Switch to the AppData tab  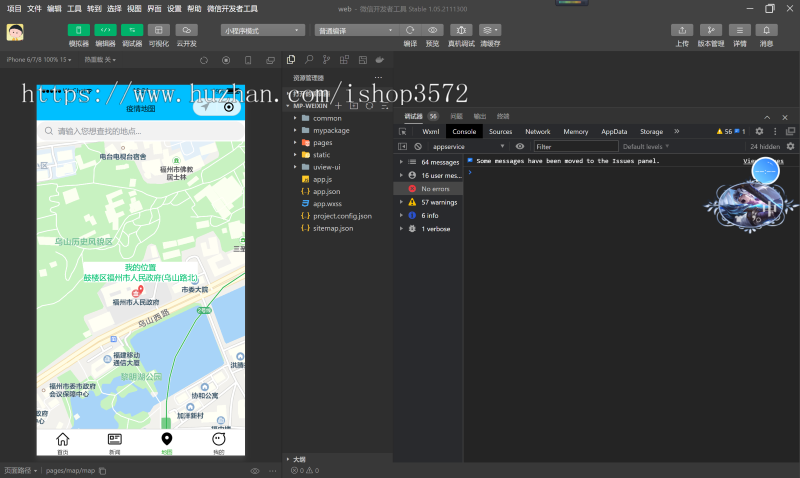(614, 132)
